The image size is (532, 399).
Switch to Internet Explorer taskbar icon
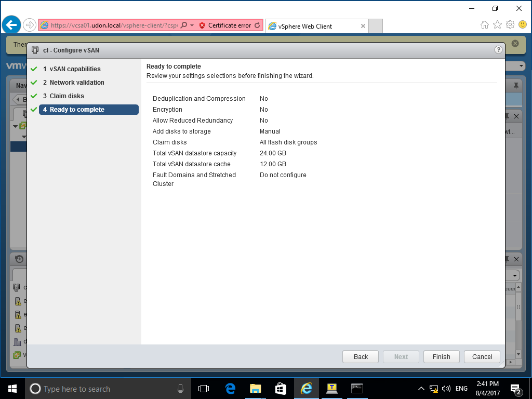(307, 389)
